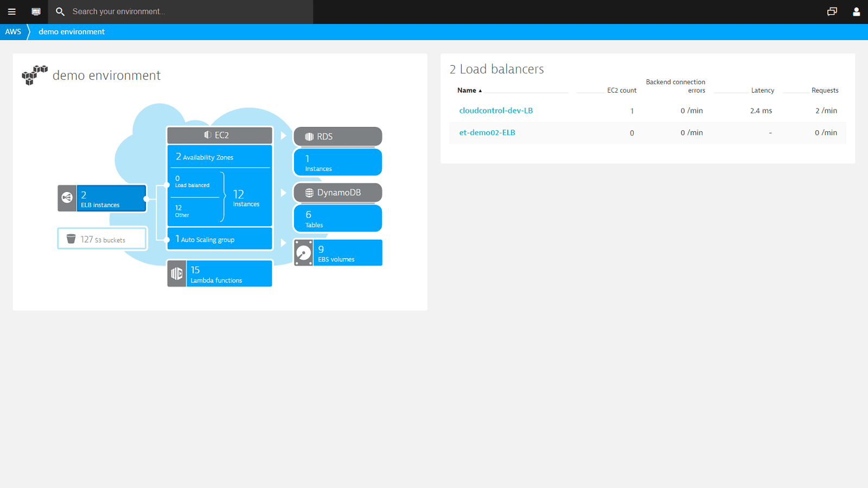Click the arrow pointing to EBS volumes
Viewport: 868px width, 488px height.
(283, 243)
